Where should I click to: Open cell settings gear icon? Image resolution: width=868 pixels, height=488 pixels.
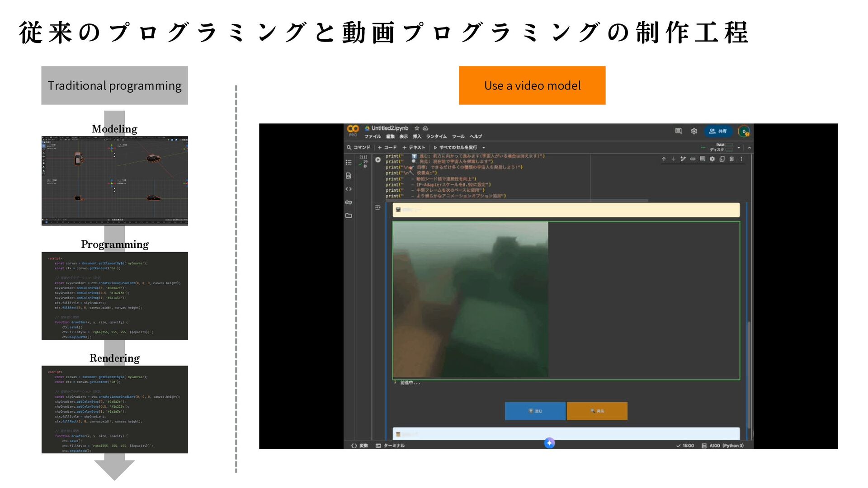click(x=712, y=159)
